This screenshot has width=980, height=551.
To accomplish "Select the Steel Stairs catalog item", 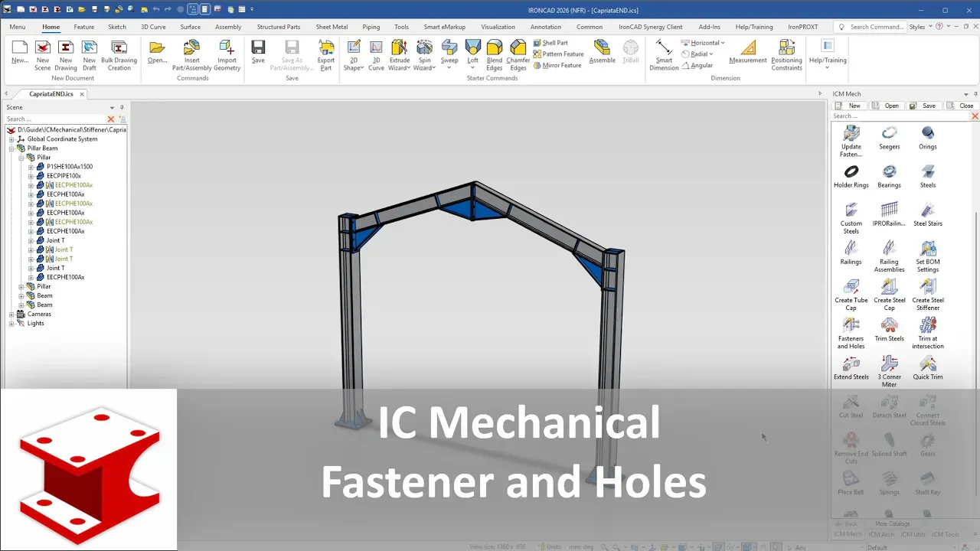I will point(928,214).
